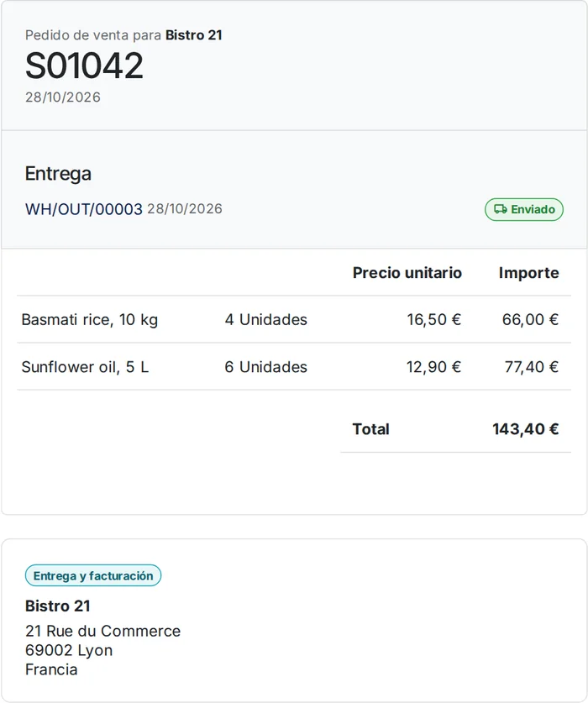Select the Sunflower oil, 5 L row
588x703 pixels.
pos(294,367)
